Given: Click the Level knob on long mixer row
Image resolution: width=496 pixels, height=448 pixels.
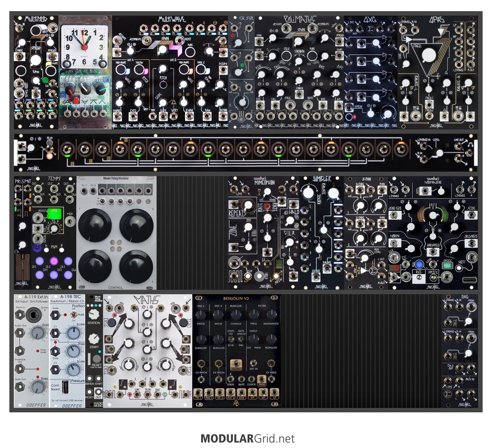Looking at the screenshot, I should click(439, 153).
